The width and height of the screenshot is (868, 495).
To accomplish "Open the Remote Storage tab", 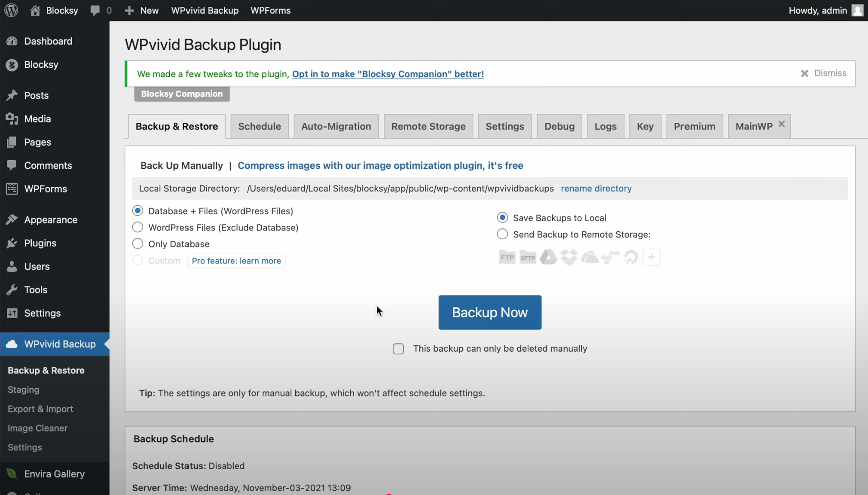I will point(428,126).
